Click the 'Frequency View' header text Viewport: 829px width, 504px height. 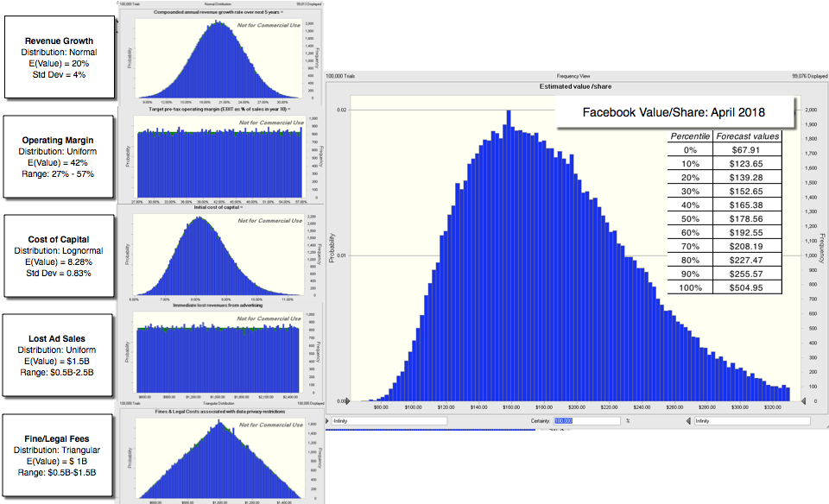coord(573,77)
